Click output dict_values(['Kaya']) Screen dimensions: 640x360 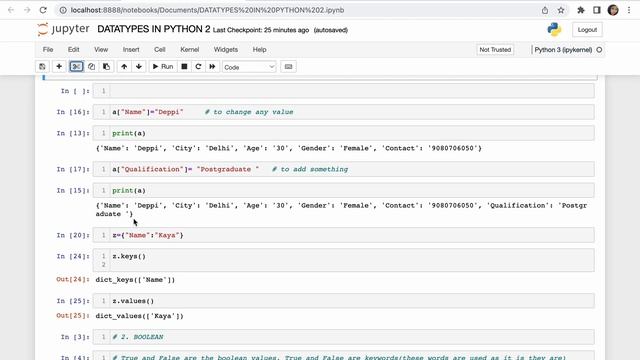tap(140, 316)
